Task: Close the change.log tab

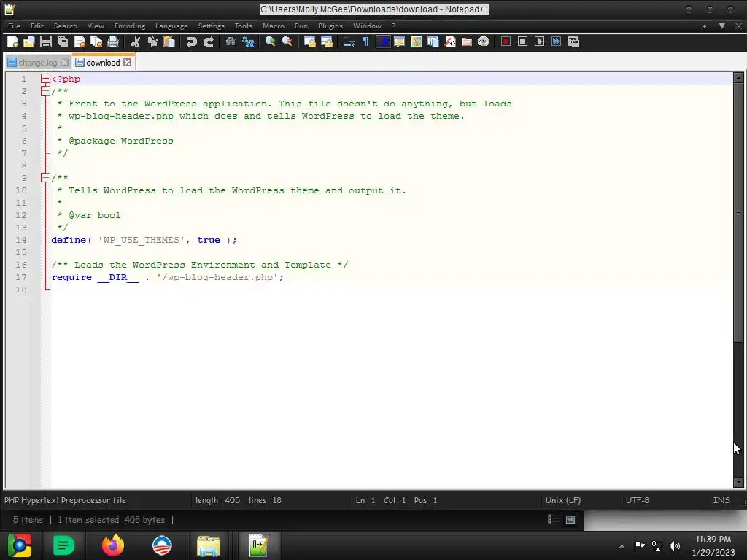Action: [x=64, y=63]
